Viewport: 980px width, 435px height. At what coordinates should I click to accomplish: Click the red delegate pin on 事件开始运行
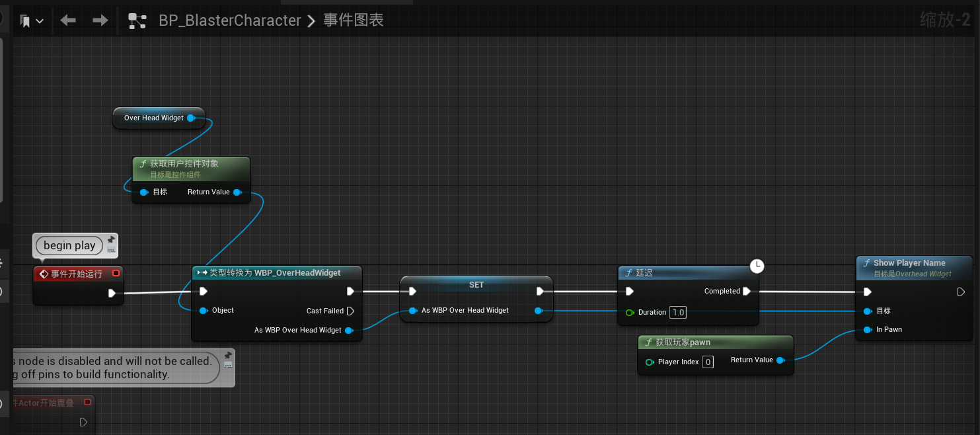pyautogui.click(x=116, y=274)
